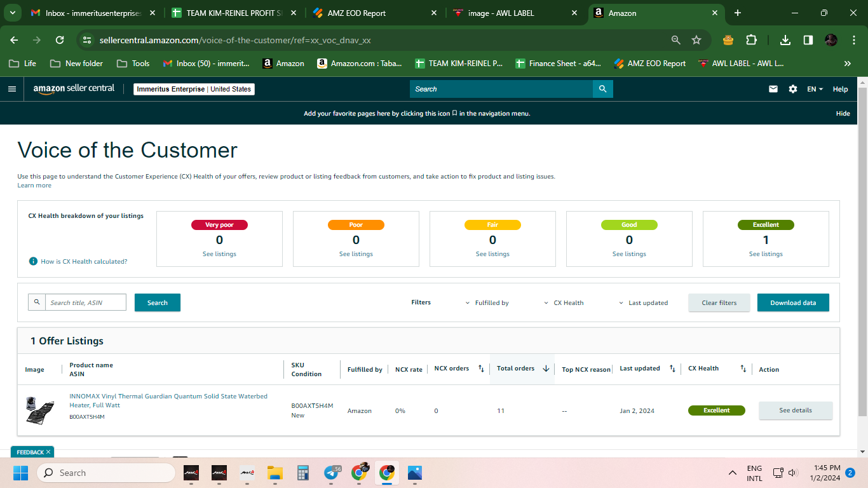Toggle the Chrome side panel icon
Screen dimensions: 868x488
(x=808, y=40)
